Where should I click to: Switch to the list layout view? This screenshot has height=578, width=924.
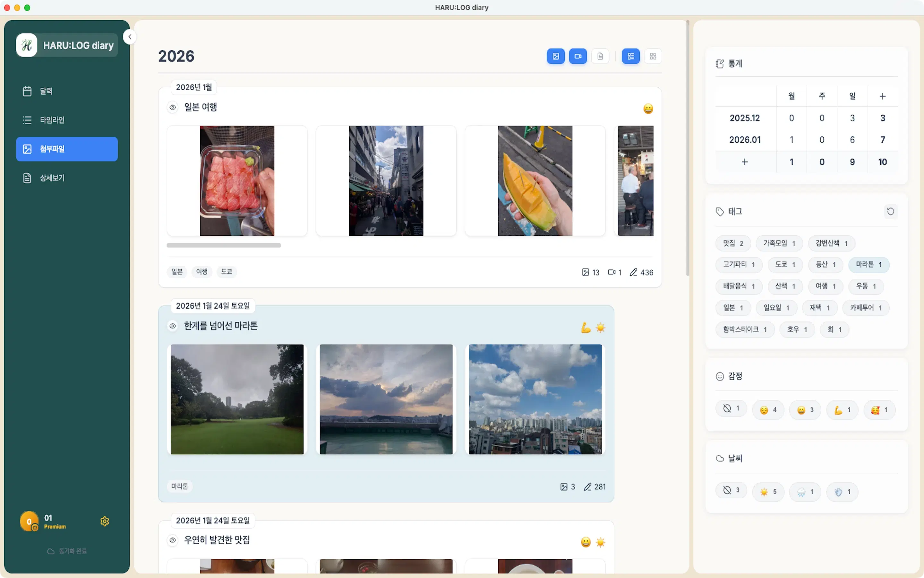tap(630, 56)
